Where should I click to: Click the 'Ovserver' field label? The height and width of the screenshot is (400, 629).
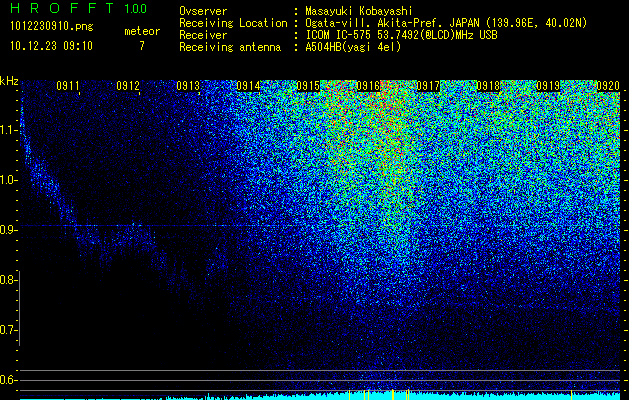click(x=203, y=11)
